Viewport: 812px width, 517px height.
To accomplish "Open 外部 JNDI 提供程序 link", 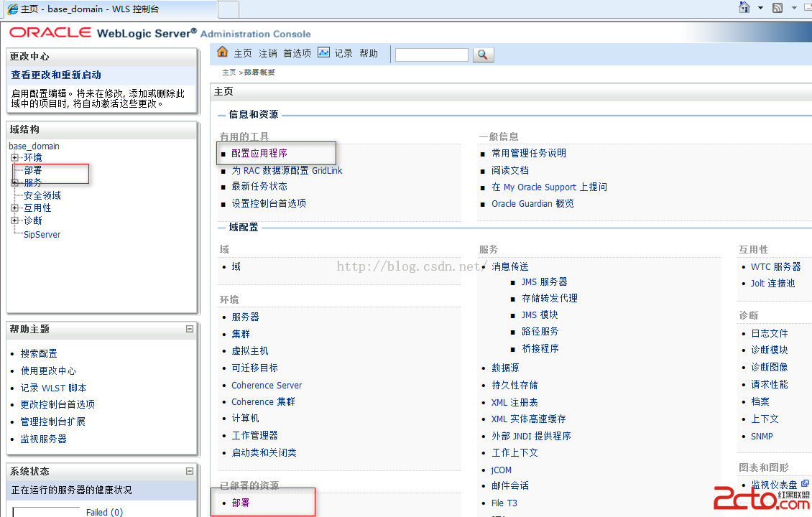I will 531,436.
